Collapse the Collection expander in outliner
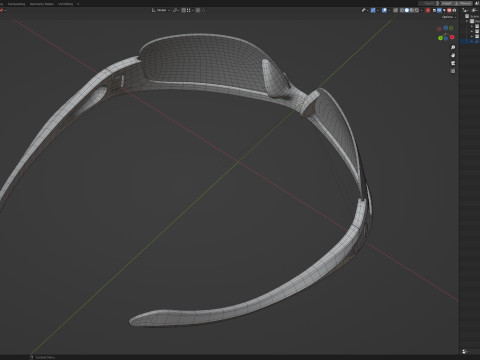The height and width of the screenshot is (360, 480). 467,21
